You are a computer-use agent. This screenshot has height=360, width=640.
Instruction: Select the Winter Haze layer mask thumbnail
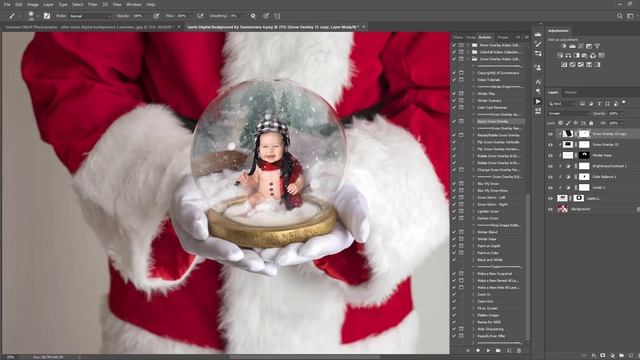click(x=584, y=156)
